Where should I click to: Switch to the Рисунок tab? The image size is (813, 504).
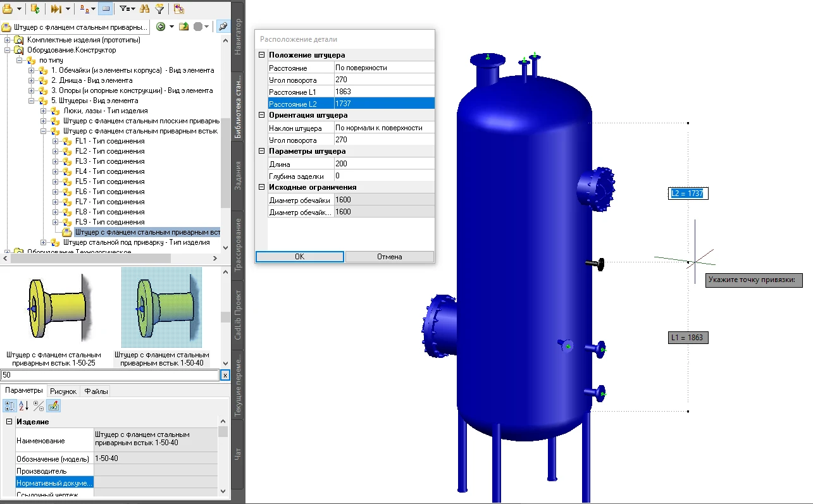pyautogui.click(x=63, y=391)
